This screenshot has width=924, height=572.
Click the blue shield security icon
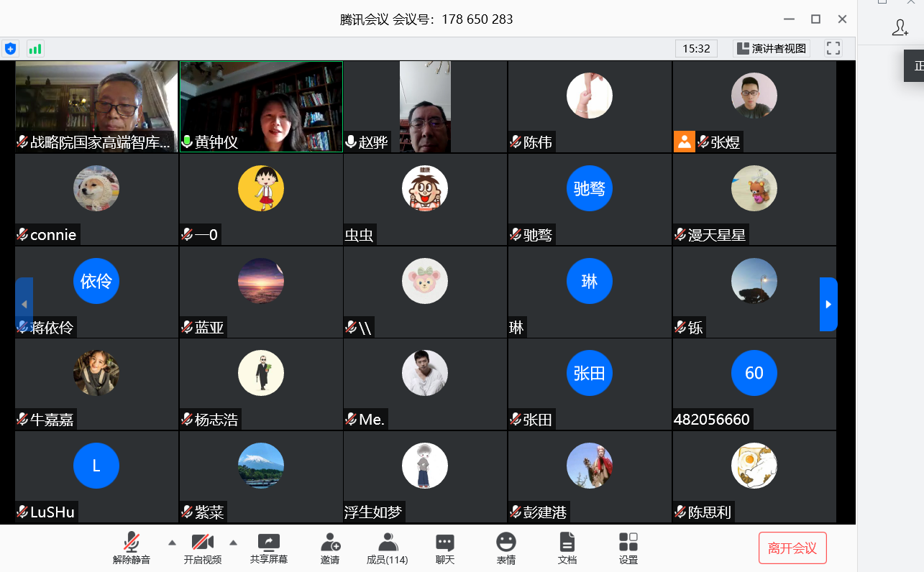click(x=10, y=49)
